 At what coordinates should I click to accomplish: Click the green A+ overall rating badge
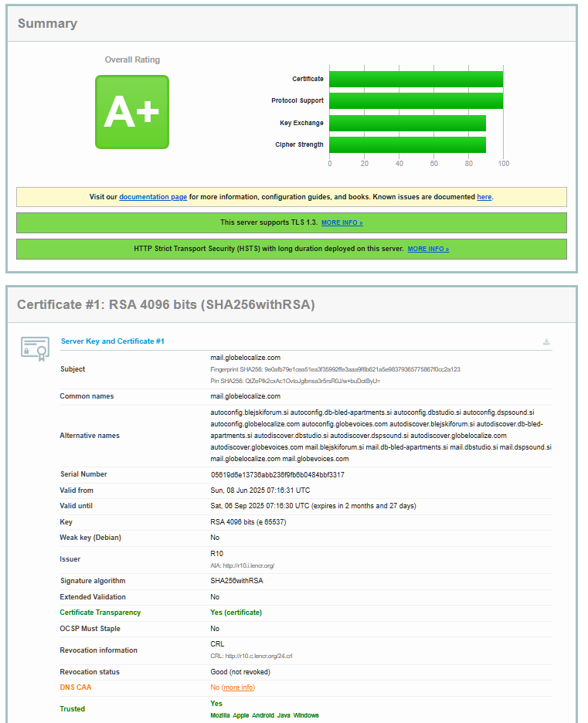(131, 112)
